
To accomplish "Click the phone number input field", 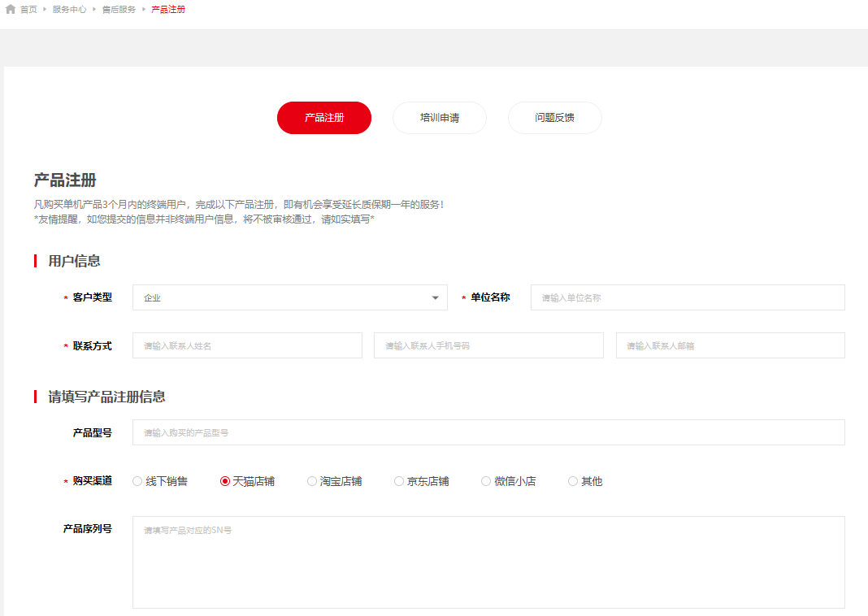I will (488, 345).
